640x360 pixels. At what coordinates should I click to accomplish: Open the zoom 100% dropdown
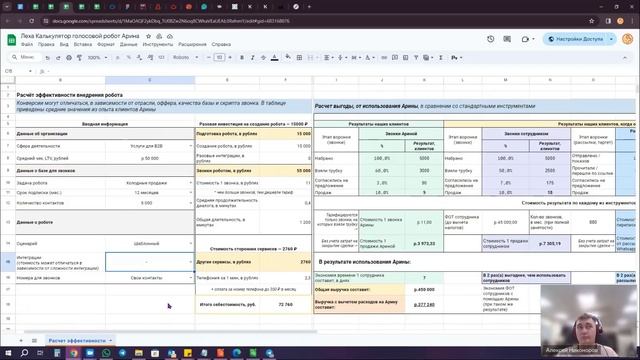tap(98, 58)
